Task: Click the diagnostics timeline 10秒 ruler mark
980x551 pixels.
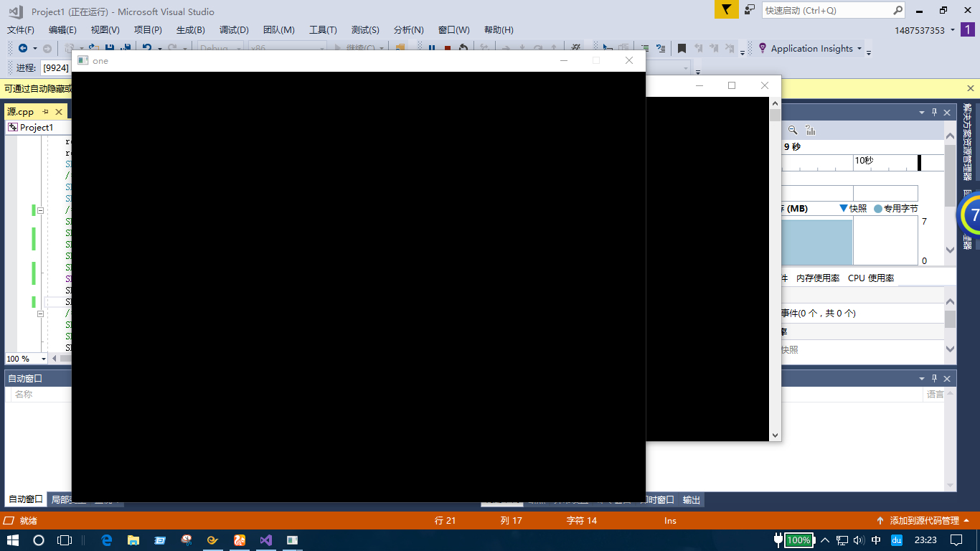Action: [864, 161]
